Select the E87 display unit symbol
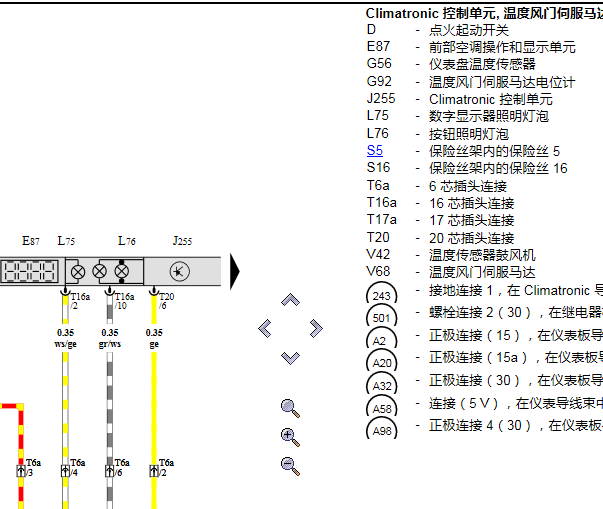This screenshot has width=603, height=509. click(30, 271)
